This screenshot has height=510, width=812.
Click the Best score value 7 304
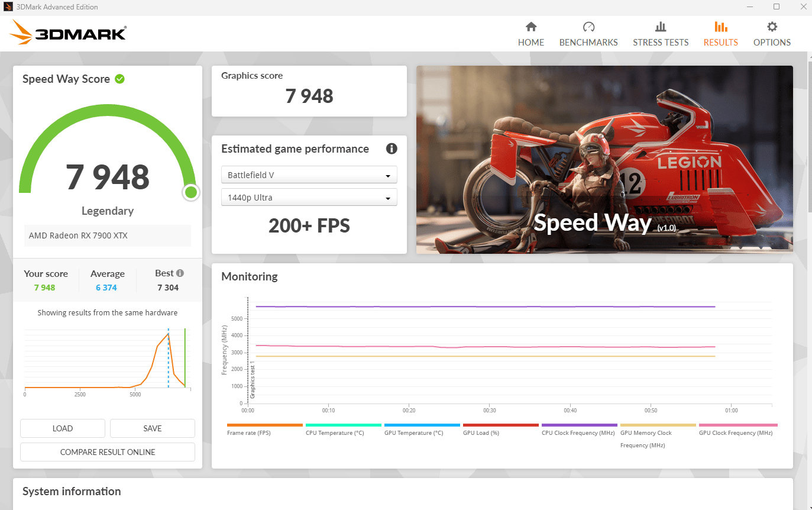click(168, 288)
